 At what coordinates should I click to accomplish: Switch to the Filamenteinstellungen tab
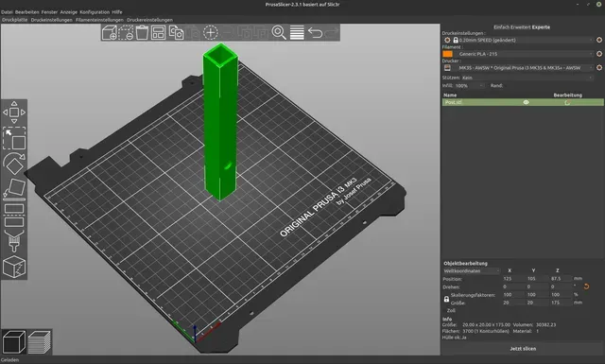coord(99,20)
